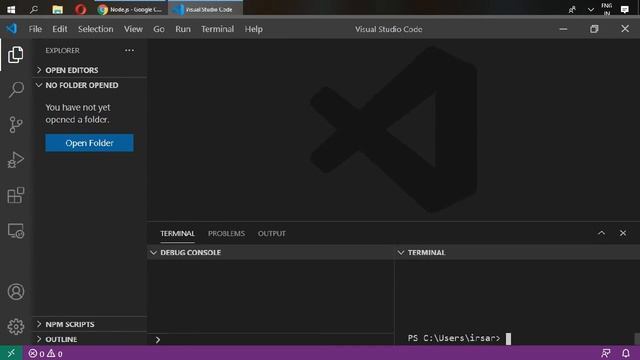Open the Accounts icon in activity bar

click(16, 291)
